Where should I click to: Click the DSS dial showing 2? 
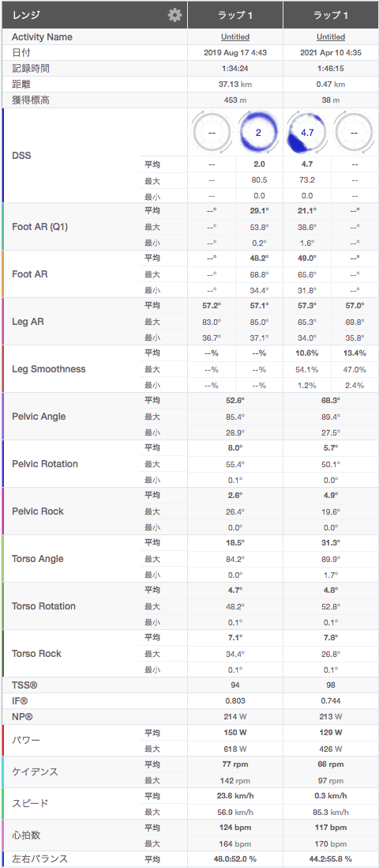[259, 134]
